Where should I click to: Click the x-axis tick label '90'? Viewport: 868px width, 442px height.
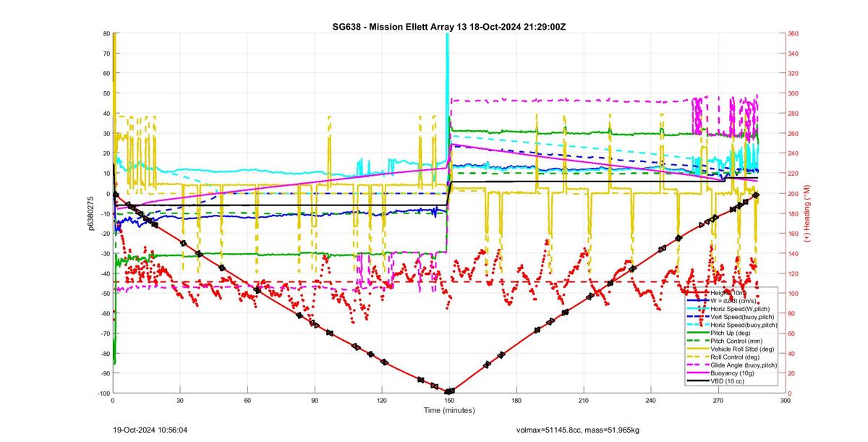(315, 400)
